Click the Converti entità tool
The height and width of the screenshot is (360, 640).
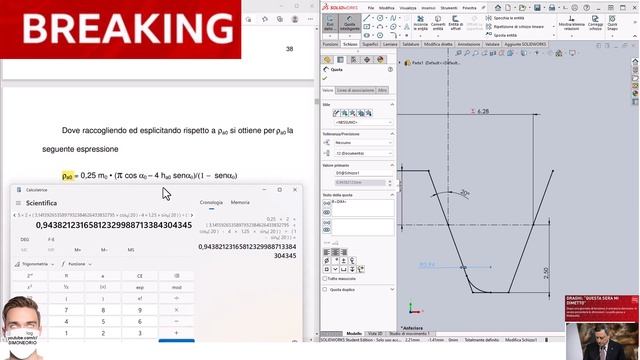coord(438,23)
